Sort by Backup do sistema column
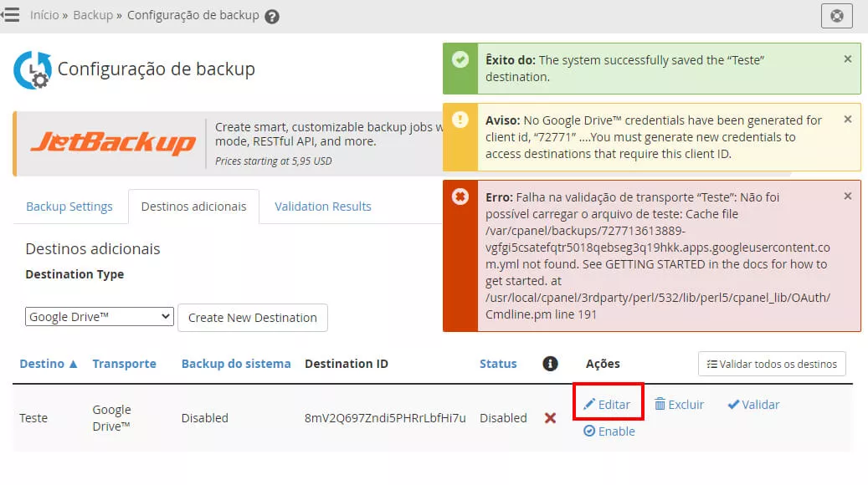868x485 pixels. tap(236, 364)
